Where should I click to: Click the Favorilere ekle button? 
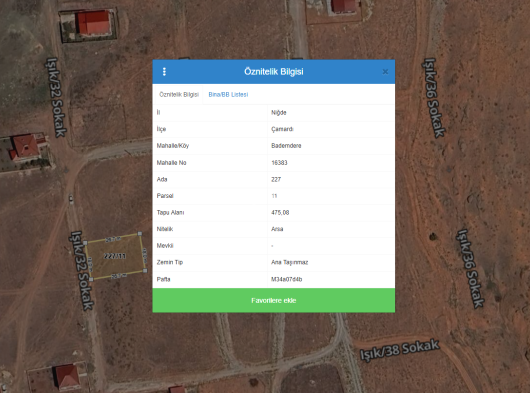273,300
